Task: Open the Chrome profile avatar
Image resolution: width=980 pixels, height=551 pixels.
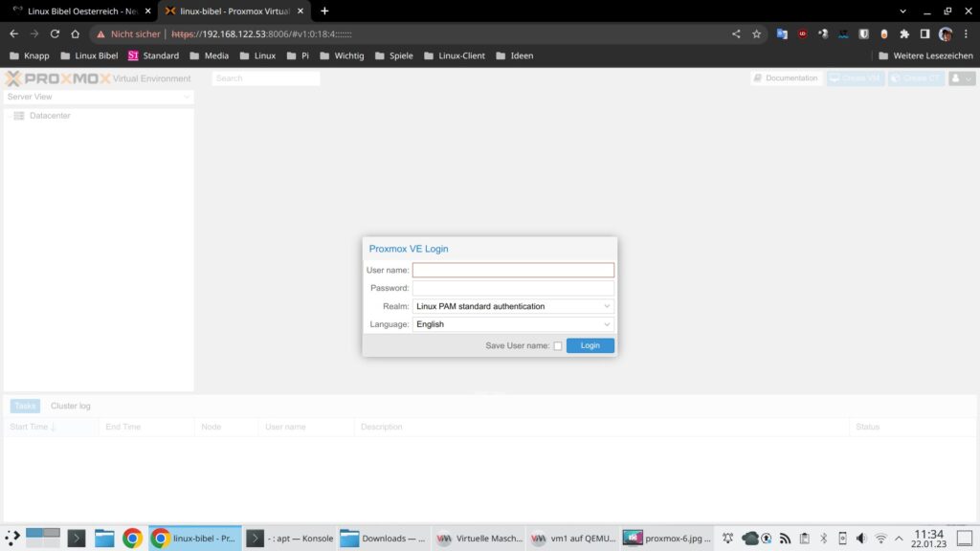Action: pos(946,33)
